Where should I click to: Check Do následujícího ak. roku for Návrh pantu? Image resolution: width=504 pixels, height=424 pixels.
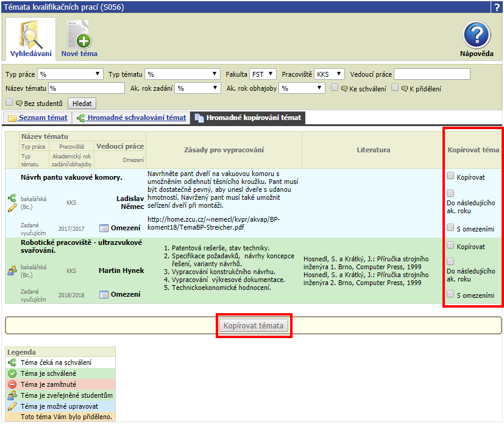[450, 193]
